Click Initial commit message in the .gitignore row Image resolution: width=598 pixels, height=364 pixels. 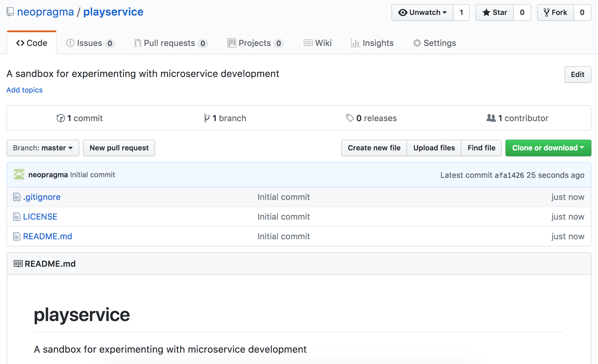coord(284,197)
